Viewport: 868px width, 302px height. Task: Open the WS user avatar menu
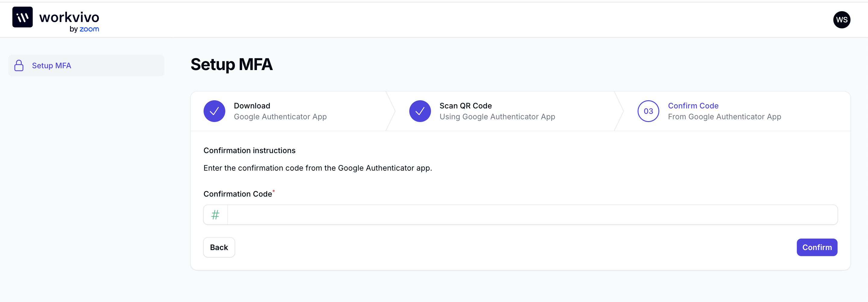(841, 20)
